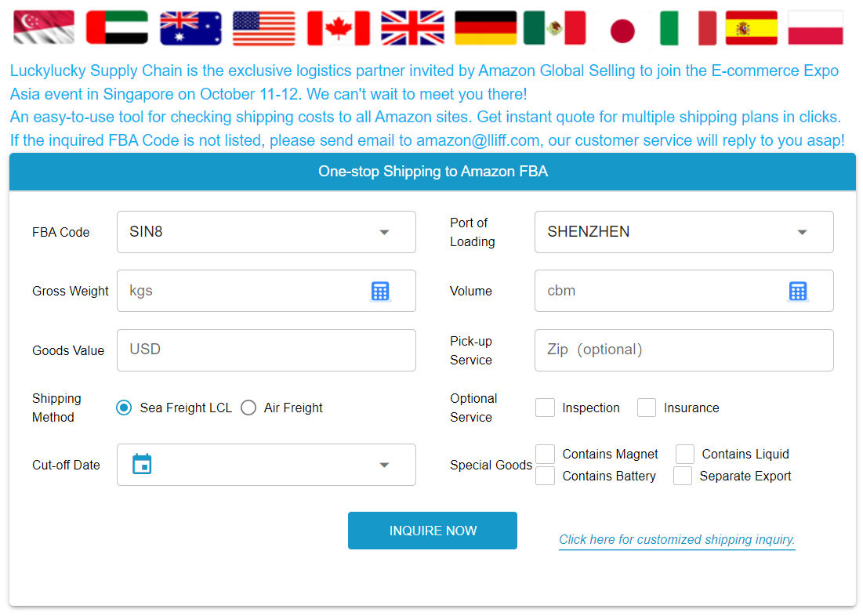
Task: Select the United Arab Emirates flag
Action: (118, 27)
